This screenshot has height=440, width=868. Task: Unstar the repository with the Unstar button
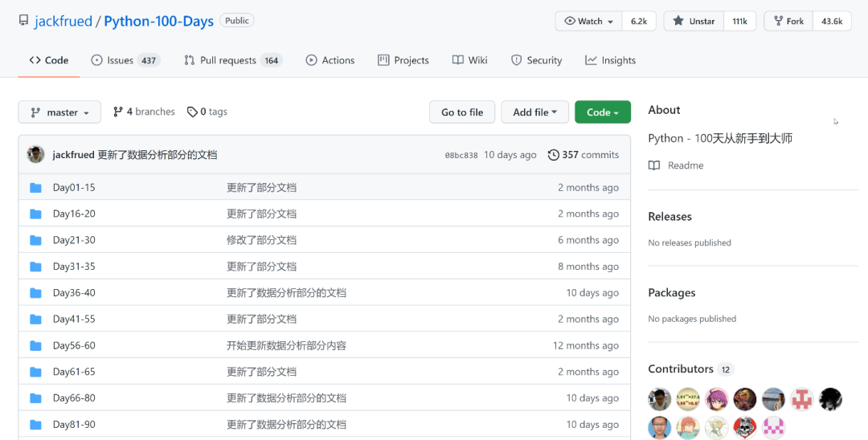[694, 22]
